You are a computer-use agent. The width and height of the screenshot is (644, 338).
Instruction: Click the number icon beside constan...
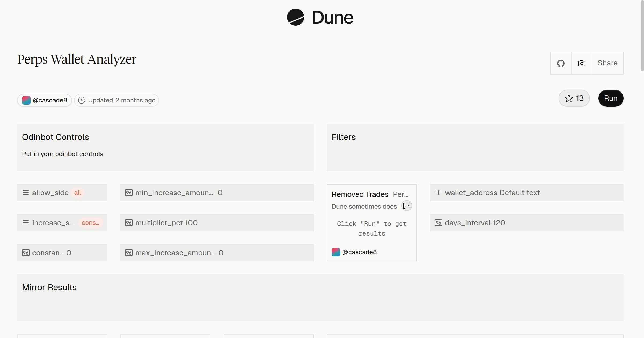(x=26, y=253)
